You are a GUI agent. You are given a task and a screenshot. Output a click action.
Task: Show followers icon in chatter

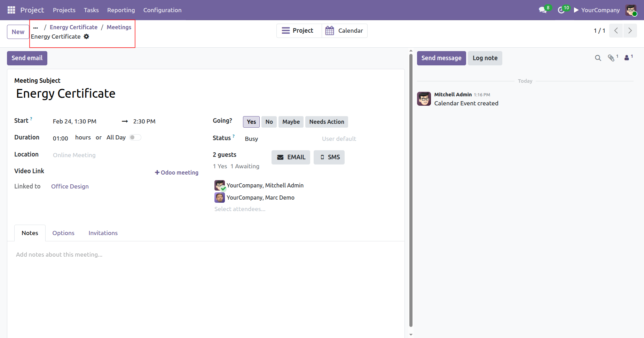coord(627,58)
